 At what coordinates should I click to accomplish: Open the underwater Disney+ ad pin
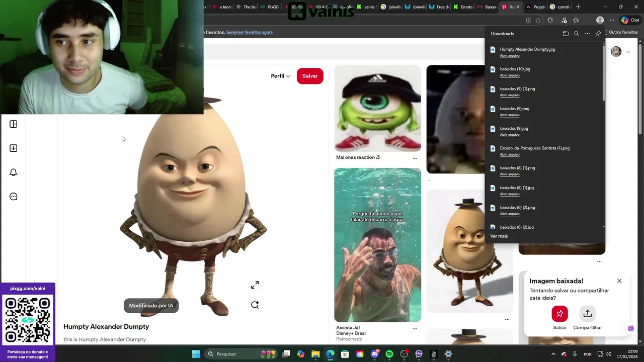click(377, 245)
